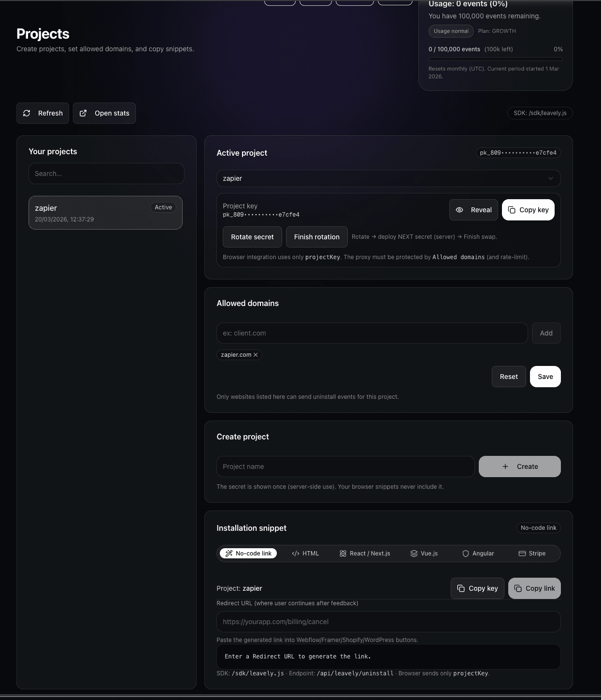Click the Rotate secret button
Image resolution: width=601 pixels, height=700 pixels.
point(252,237)
